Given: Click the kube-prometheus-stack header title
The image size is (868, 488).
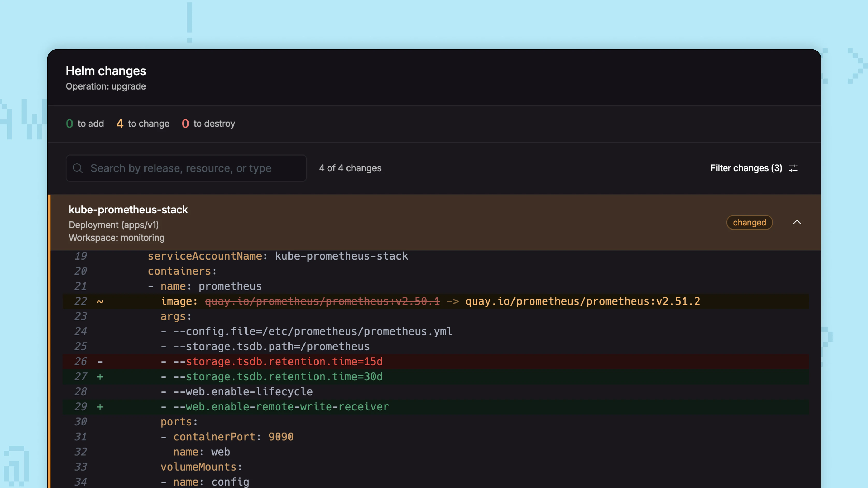Looking at the screenshot, I should pyautogui.click(x=128, y=210).
